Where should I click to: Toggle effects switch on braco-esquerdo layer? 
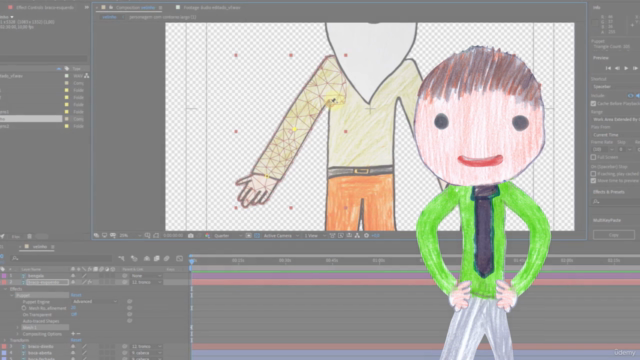(x=89, y=282)
